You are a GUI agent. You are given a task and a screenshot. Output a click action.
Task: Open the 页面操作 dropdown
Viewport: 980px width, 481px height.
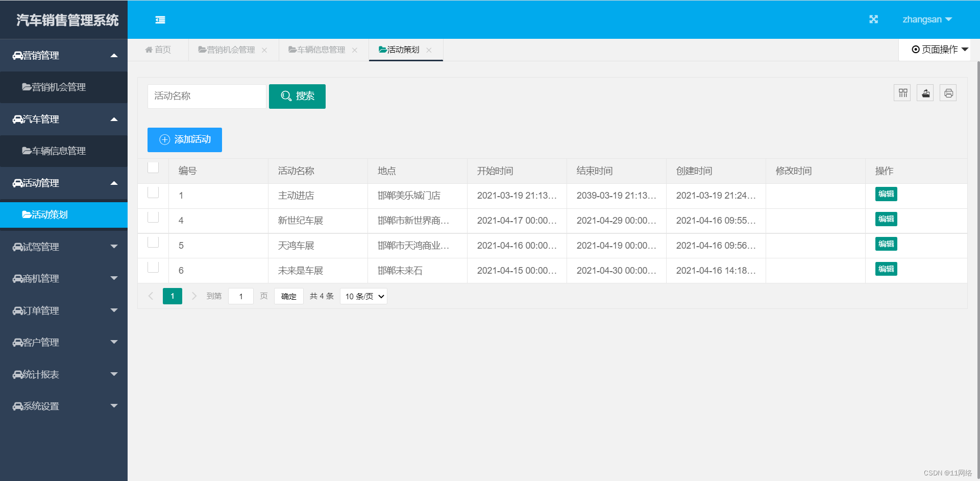[x=940, y=50]
